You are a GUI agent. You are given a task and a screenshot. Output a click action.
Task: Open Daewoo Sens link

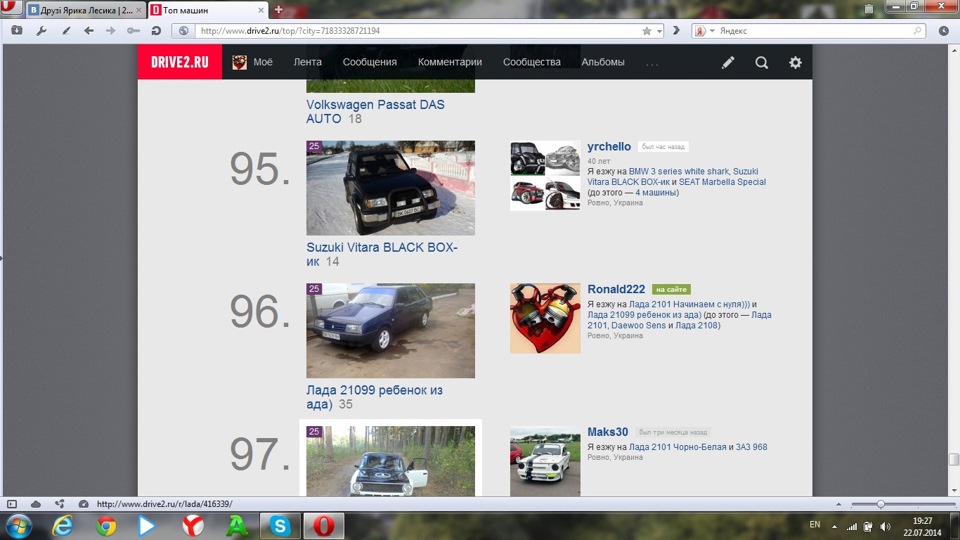coord(639,325)
